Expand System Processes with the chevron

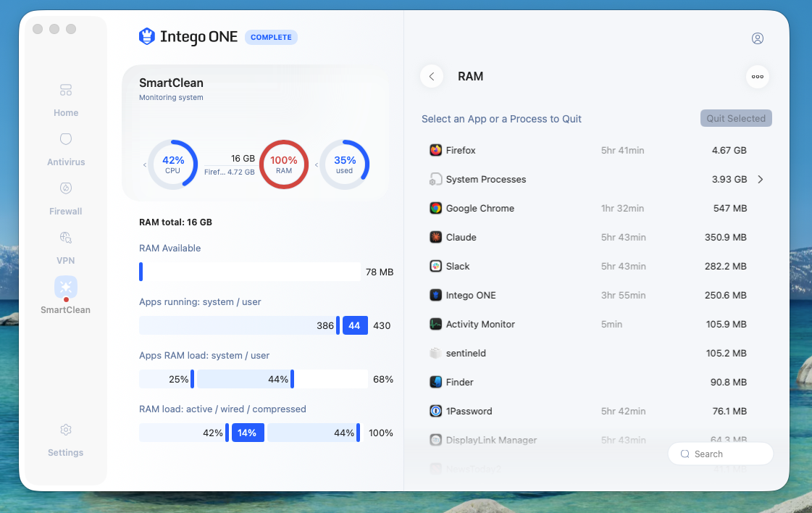coord(761,179)
